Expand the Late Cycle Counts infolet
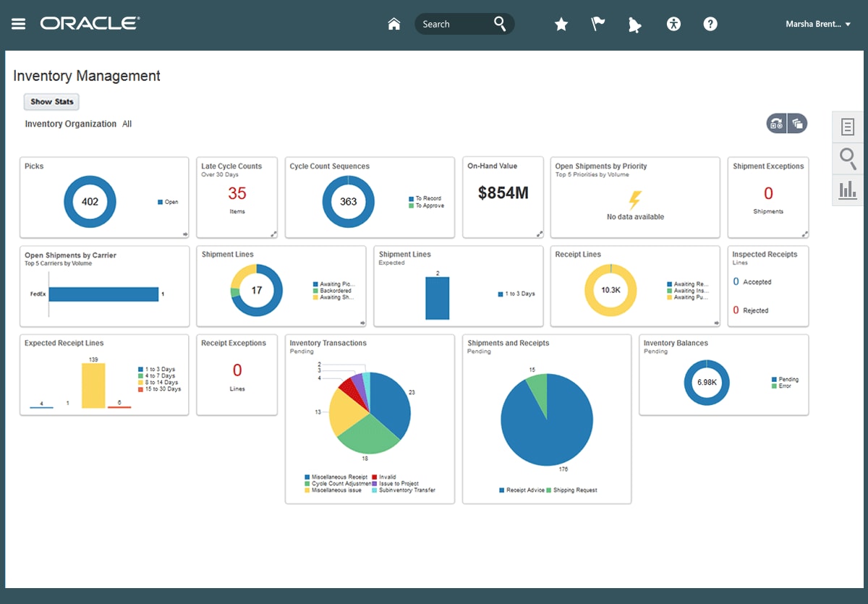 coord(273,234)
